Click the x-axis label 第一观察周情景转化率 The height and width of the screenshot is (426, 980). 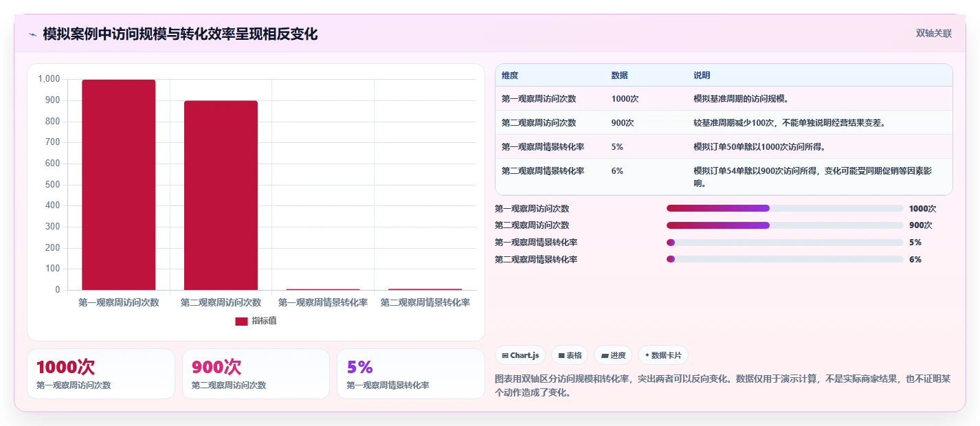pos(323,302)
